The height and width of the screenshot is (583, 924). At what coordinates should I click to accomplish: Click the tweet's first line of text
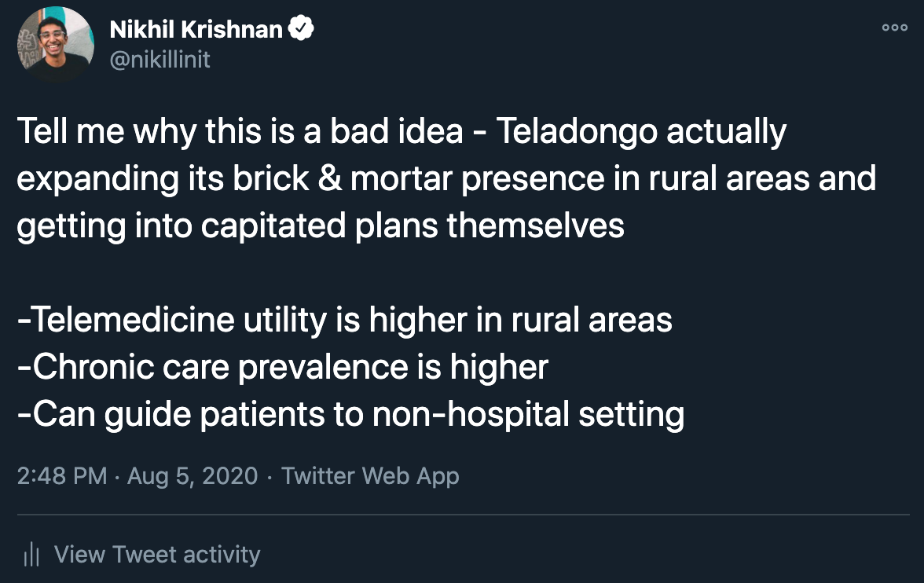point(402,131)
